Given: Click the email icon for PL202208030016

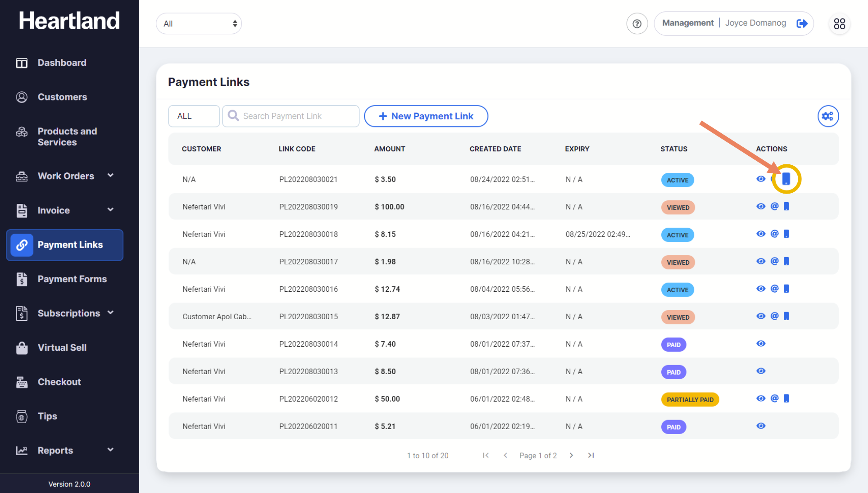Looking at the screenshot, I should click(774, 289).
